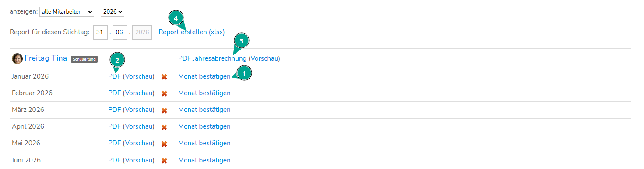The height and width of the screenshot is (169, 644).
Task: Click the red X icon for Januar 2026
Action: pyautogui.click(x=164, y=77)
